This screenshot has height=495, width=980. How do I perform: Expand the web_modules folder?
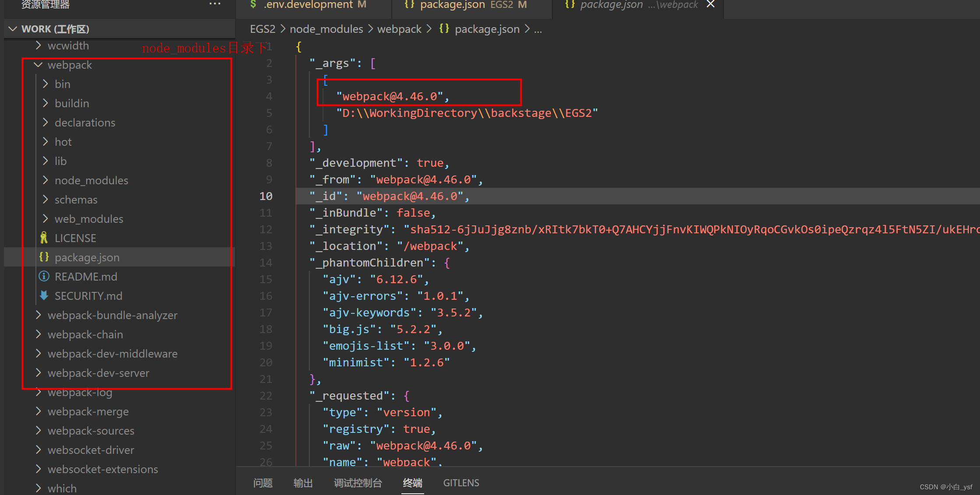click(x=46, y=218)
